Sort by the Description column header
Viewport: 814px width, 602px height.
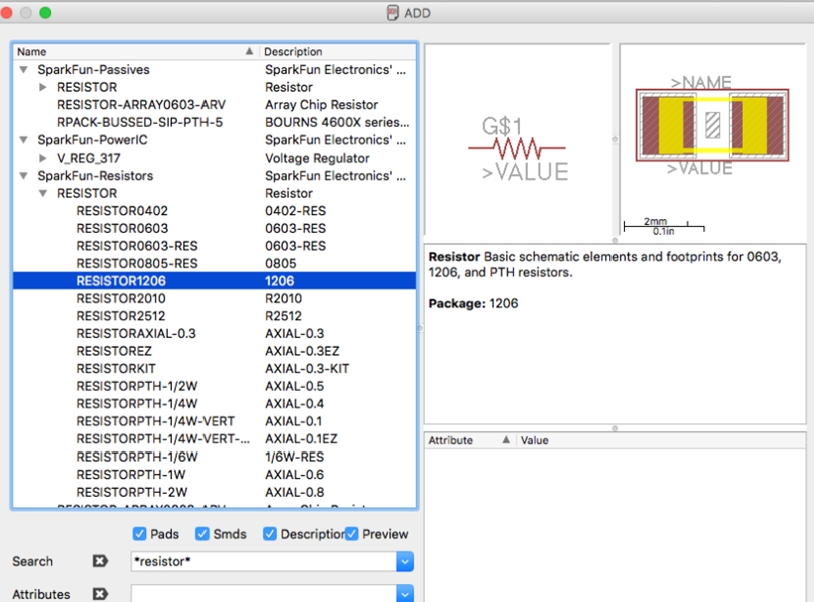point(338,51)
